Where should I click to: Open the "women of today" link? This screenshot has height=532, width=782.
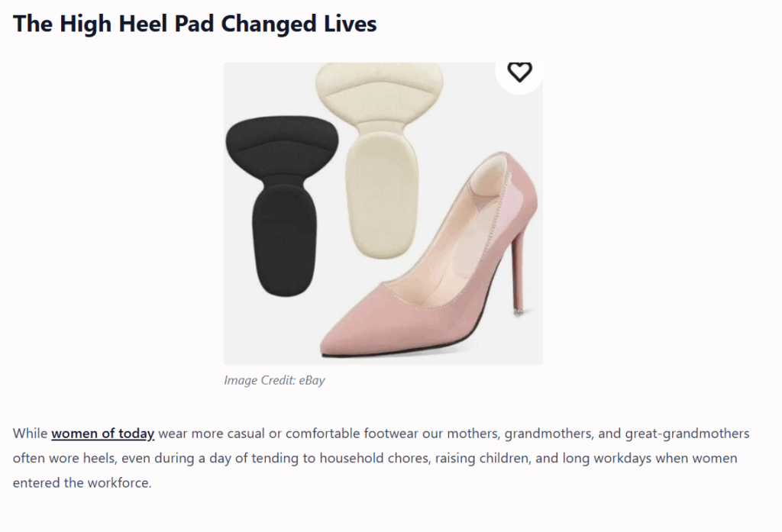click(x=103, y=434)
